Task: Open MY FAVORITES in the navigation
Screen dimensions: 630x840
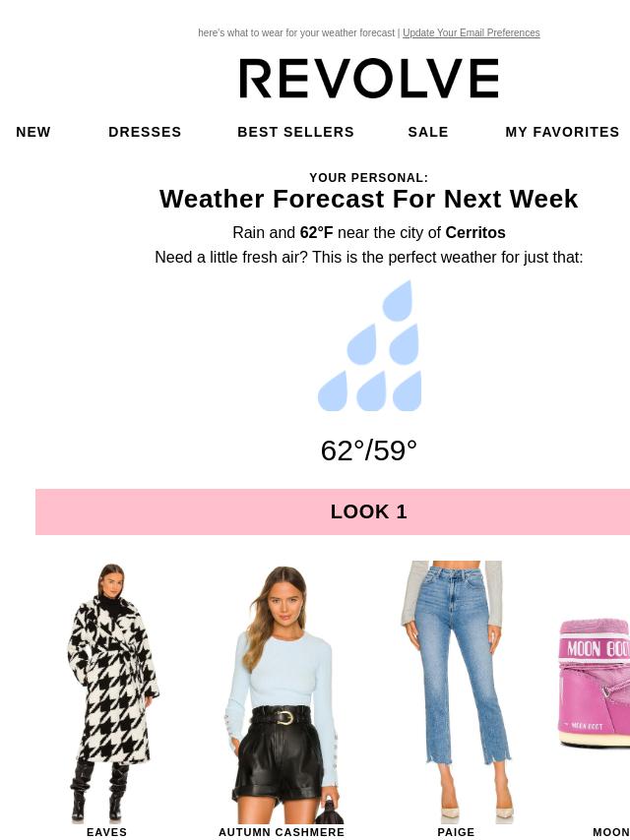Action: 562,132
